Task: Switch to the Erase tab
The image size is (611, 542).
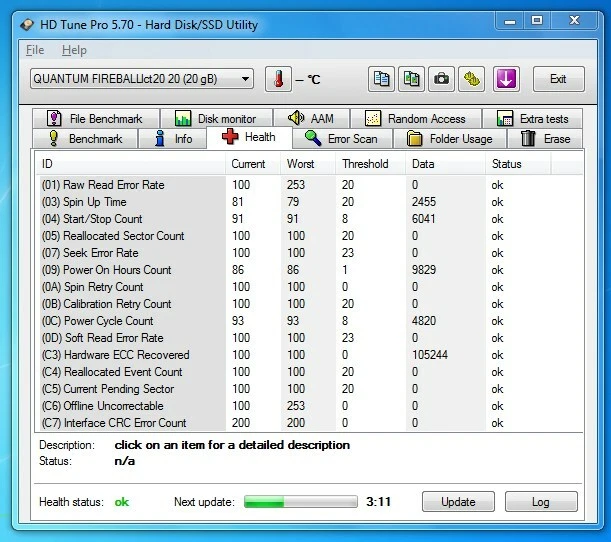Action: coord(545,139)
